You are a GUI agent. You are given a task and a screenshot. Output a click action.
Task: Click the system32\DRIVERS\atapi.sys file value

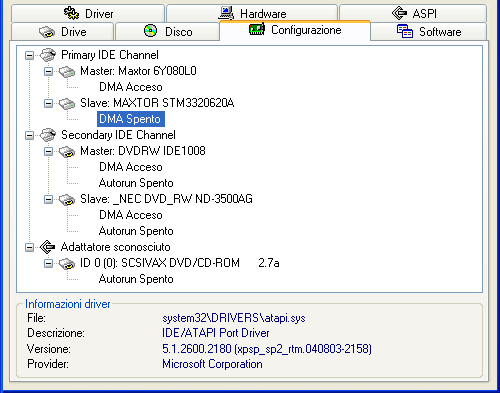click(234, 318)
